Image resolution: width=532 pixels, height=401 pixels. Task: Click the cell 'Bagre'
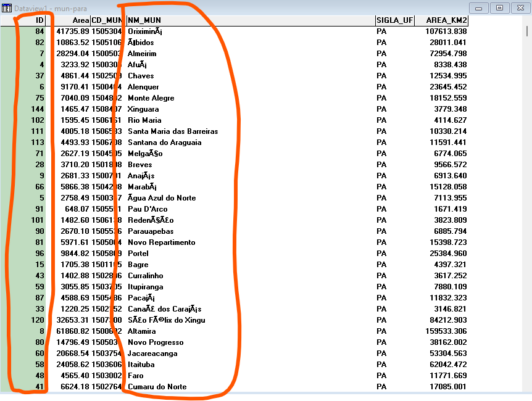138,265
